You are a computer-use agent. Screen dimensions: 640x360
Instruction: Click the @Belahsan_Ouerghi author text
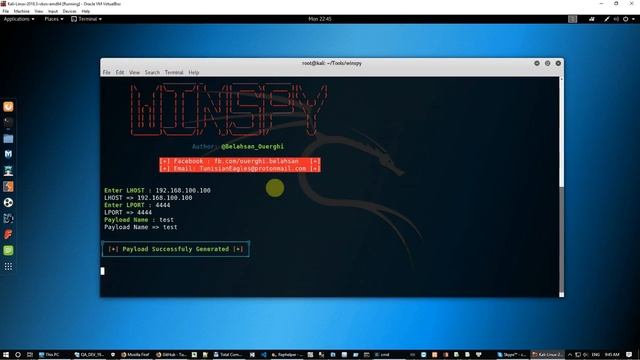[252, 147]
